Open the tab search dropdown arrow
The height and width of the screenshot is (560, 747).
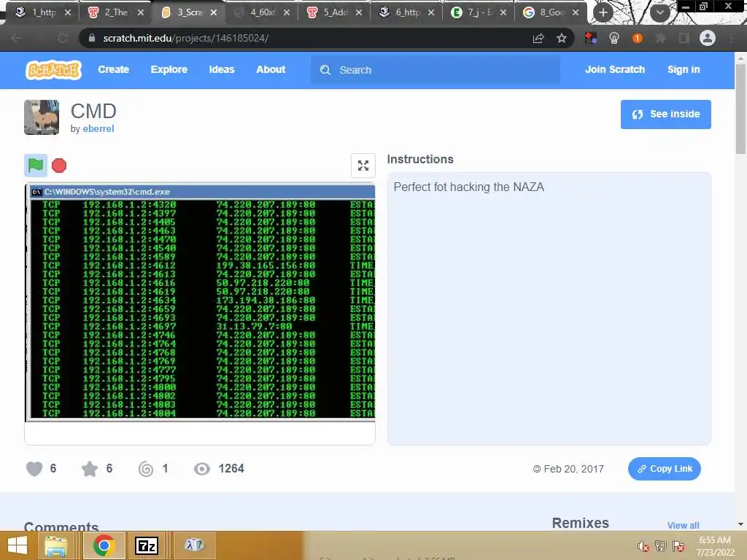[659, 13]
